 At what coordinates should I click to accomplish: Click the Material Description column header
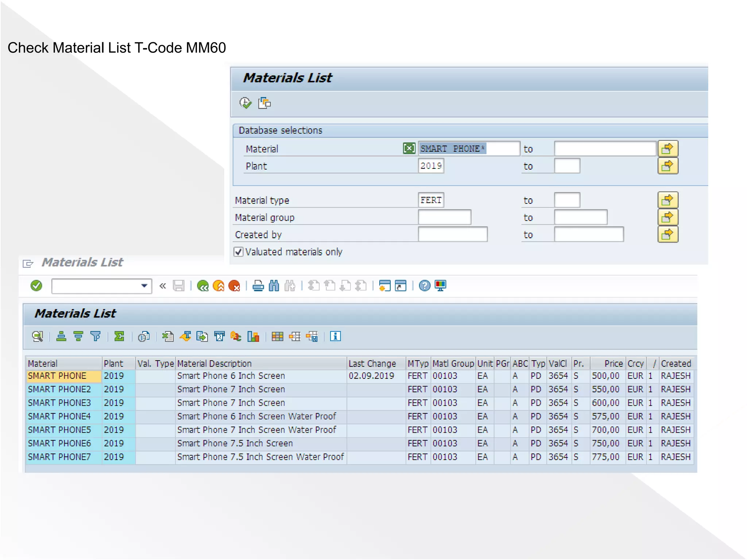tap(261, 363)
